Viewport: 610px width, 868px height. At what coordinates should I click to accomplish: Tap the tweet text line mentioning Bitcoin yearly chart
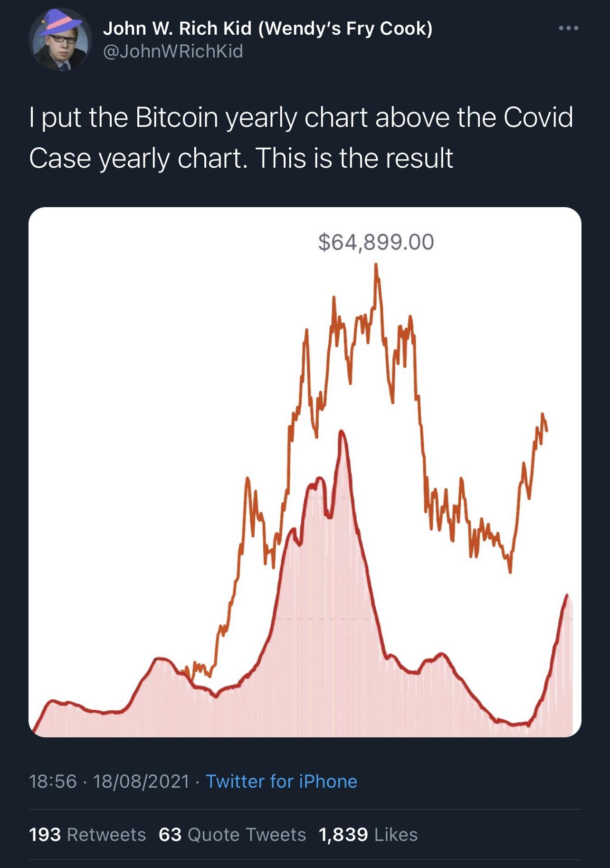tap(301, 117)
